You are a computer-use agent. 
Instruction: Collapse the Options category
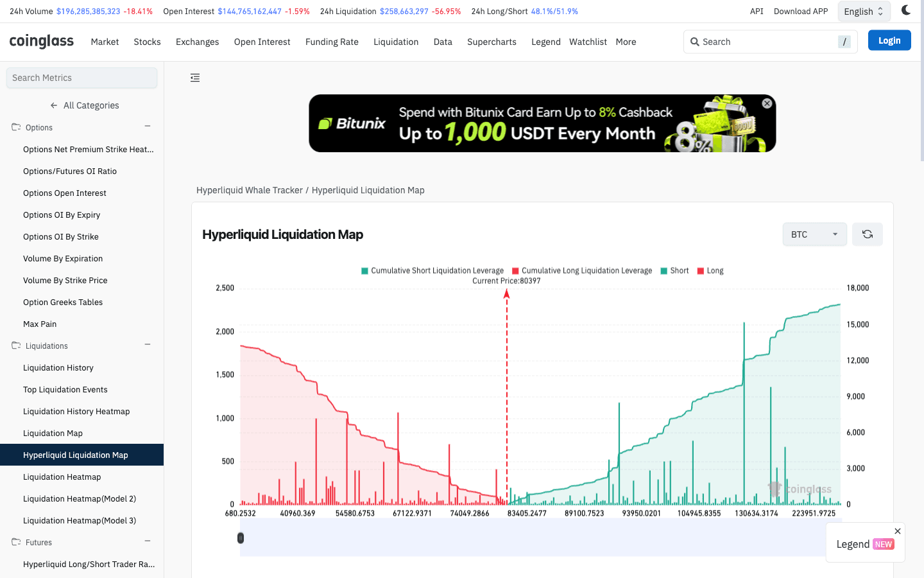click(148, 127)
